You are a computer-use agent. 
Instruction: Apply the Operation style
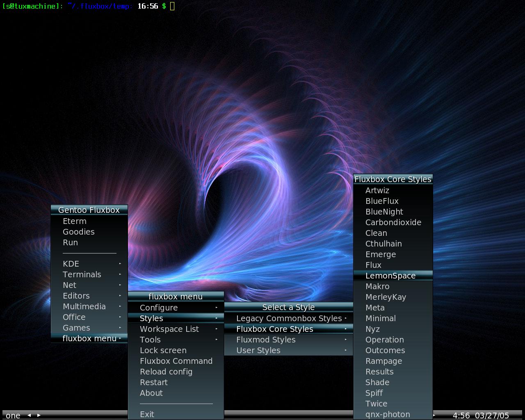pyautogui.click(x=393, y=340)
